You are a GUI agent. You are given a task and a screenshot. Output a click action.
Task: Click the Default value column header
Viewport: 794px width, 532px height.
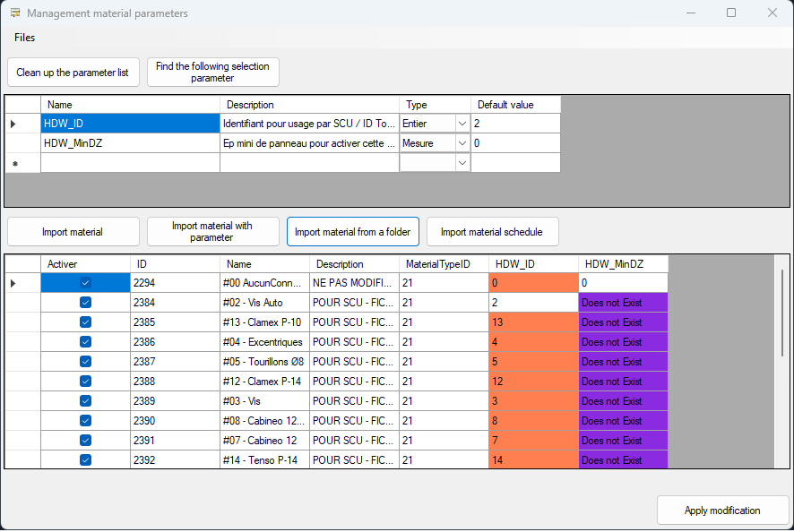(515, 105)
